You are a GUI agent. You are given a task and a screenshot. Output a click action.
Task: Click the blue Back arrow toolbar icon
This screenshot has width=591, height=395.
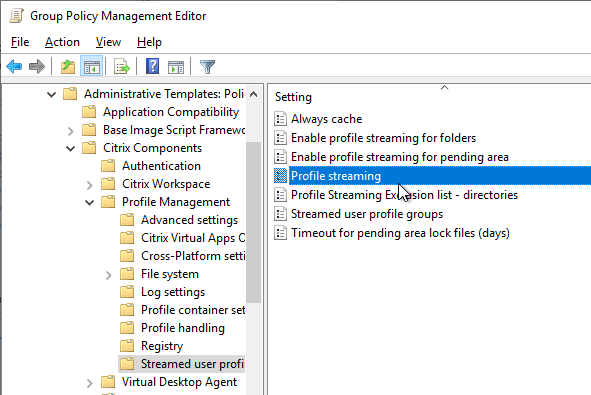(14, 67)
